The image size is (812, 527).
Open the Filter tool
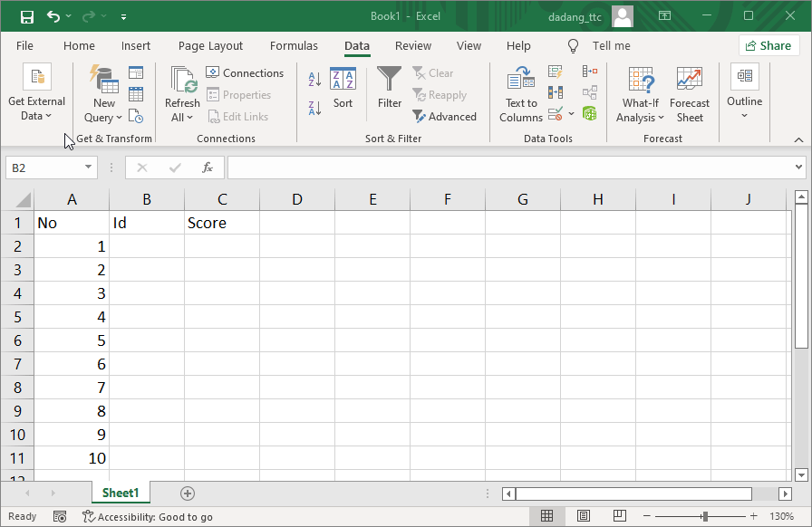pyautogui.click(x=390, y=89)
